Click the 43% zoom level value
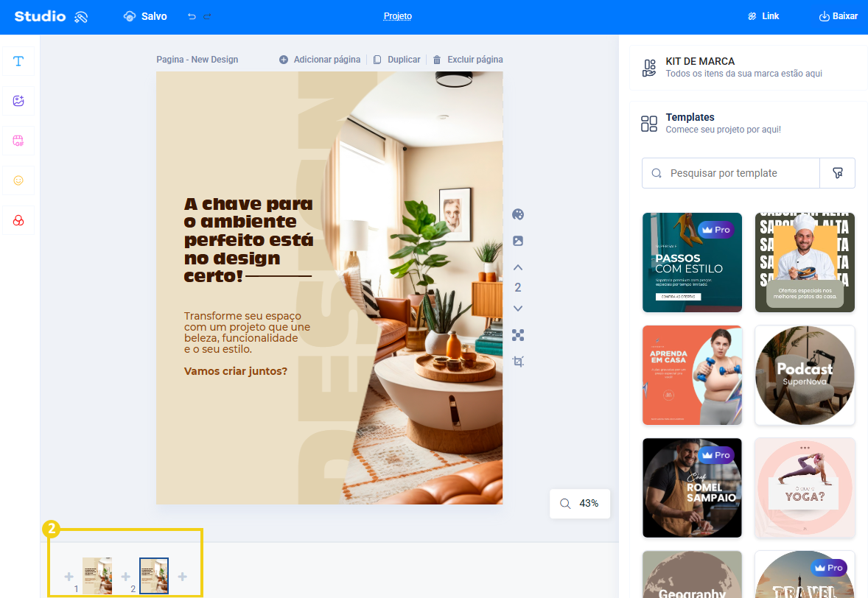The height and width of the screenshot is (598, 868). pos(589,504)
